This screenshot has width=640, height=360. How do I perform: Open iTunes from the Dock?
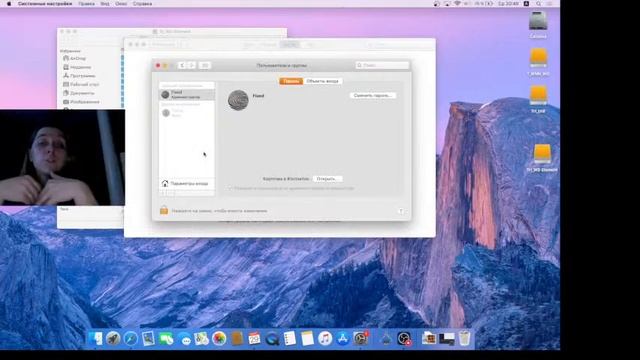point(325,338)
